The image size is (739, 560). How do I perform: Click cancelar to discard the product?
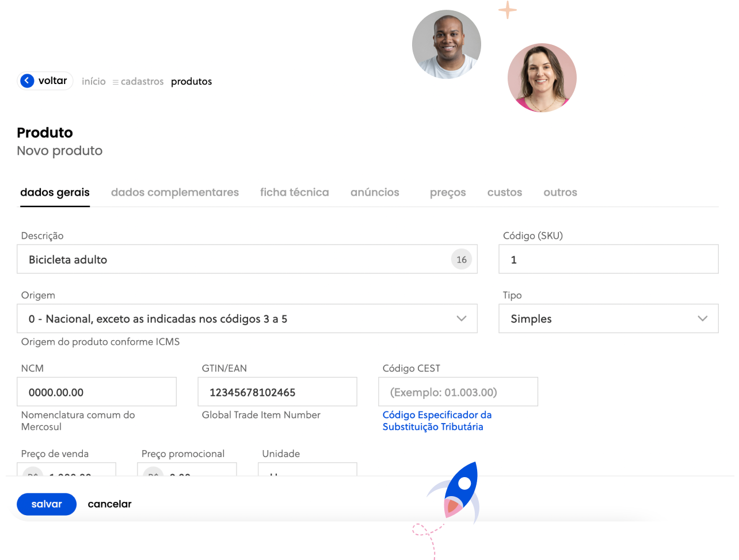(x=109, y=504)
